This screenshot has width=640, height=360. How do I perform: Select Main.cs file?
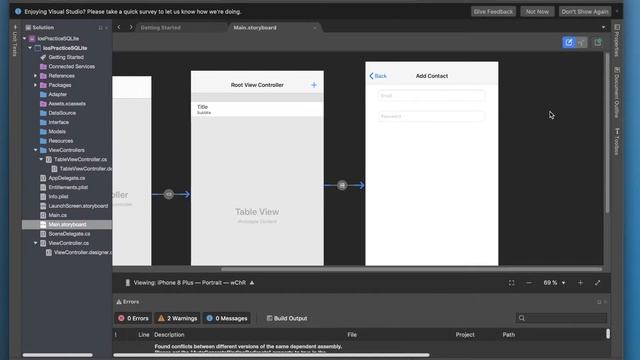pyautogui.click(x=57, y=215)
